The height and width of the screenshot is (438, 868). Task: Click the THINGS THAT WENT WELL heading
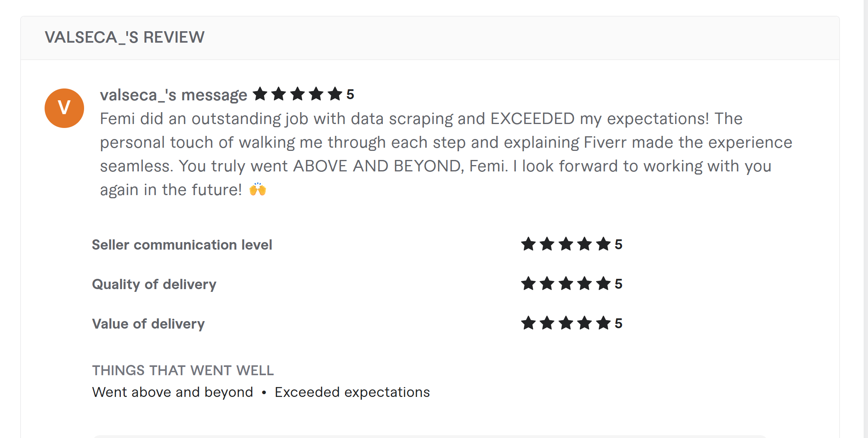(x=183, y=370)
